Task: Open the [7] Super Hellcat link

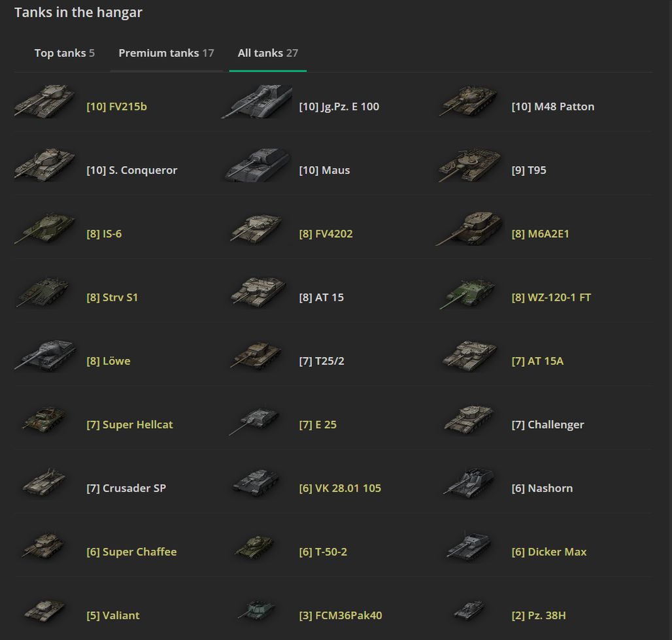Action: click(x=129, y=425)
